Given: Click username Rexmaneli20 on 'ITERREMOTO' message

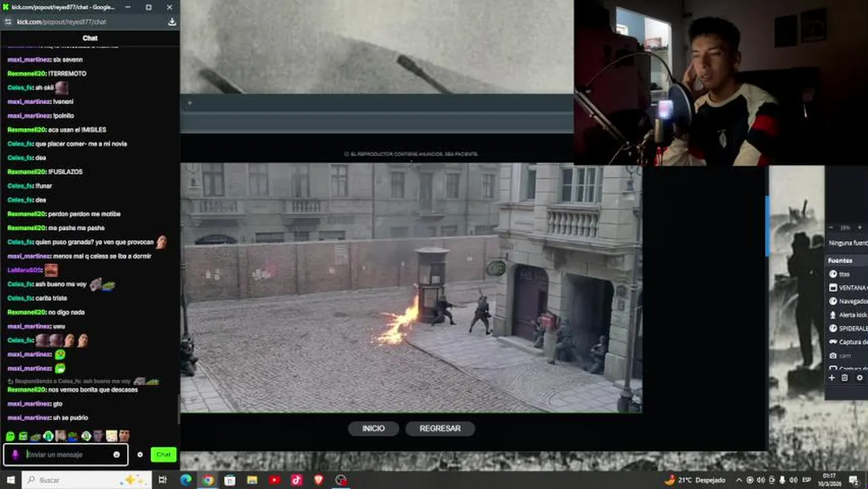Looking at the screenshot, I should [26, 73].
